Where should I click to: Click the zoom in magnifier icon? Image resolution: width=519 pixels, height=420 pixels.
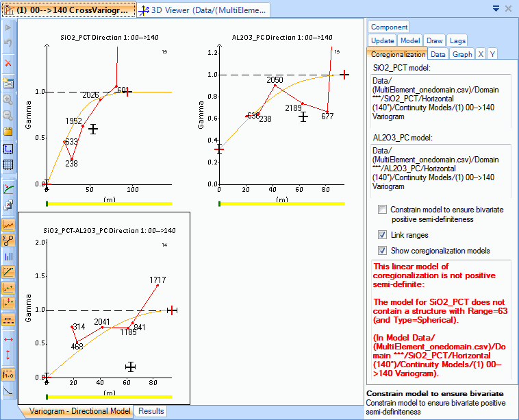click(x=8, y=99)
